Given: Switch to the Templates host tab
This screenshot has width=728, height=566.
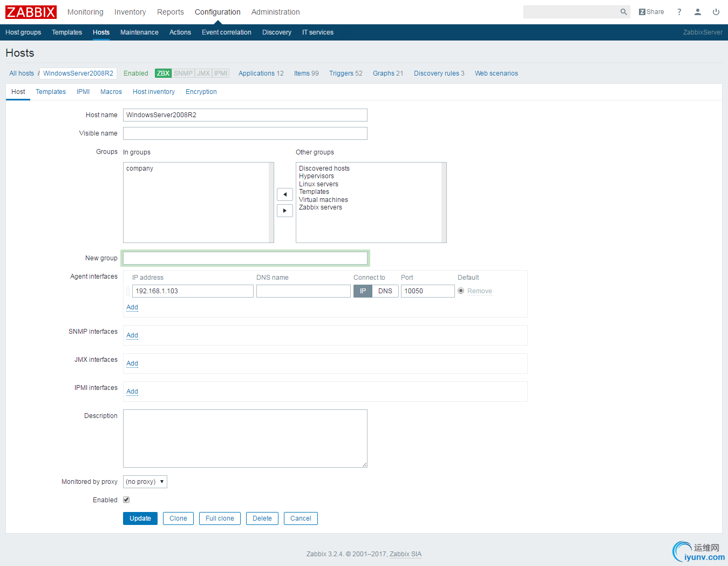Looking at the screenshot, I should click(x=51, y=92).
